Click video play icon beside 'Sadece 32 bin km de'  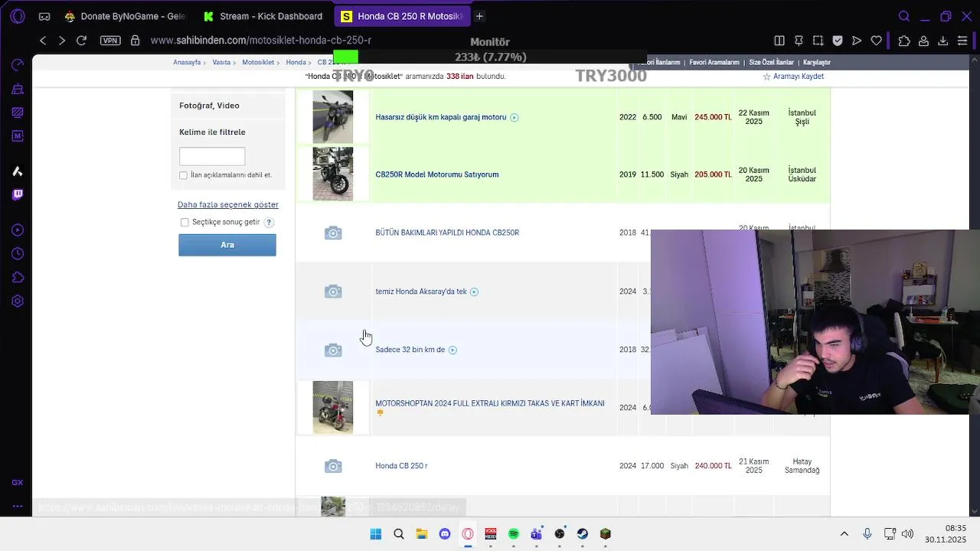click(x=452, y=350)
